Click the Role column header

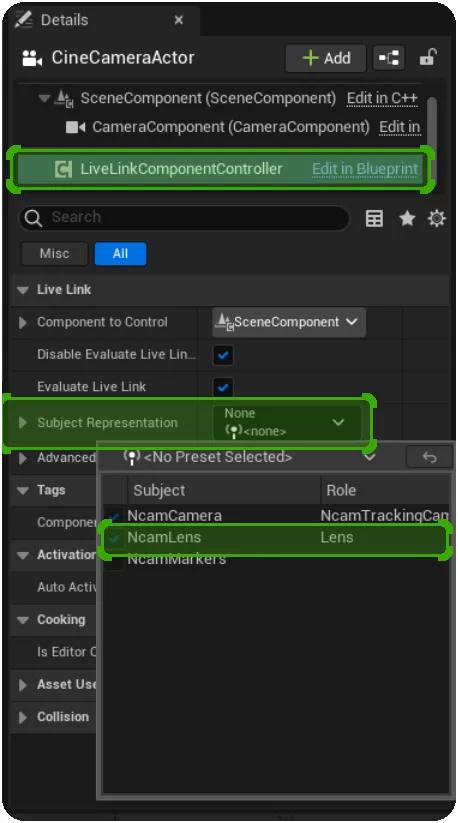[x=385, y=490]
